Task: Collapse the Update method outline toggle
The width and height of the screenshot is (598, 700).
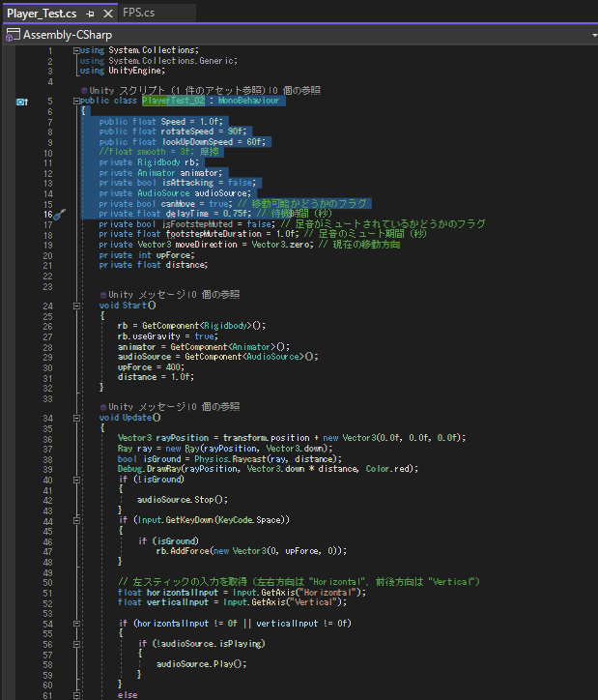Action: coord(76,418)
